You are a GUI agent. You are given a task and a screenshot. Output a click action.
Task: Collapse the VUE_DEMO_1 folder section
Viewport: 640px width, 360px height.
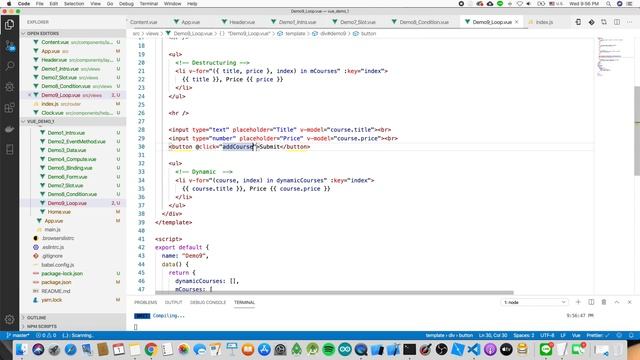click(73, 122)
